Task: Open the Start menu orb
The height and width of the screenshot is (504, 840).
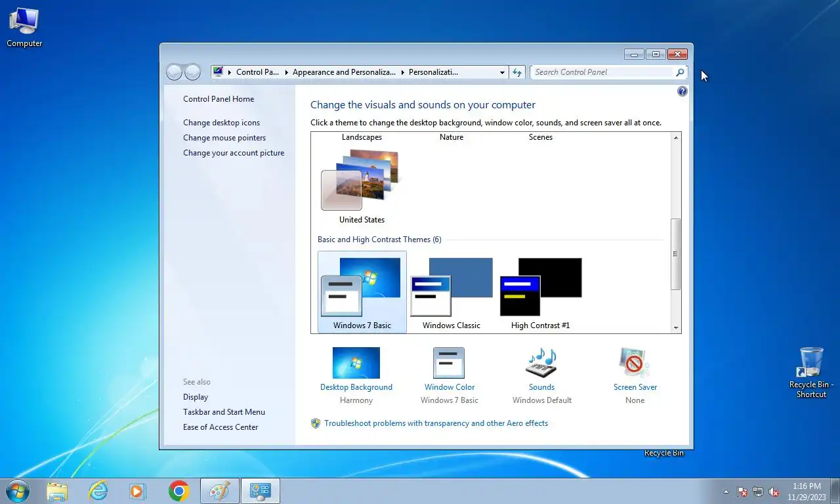Action: pos(17,491)
